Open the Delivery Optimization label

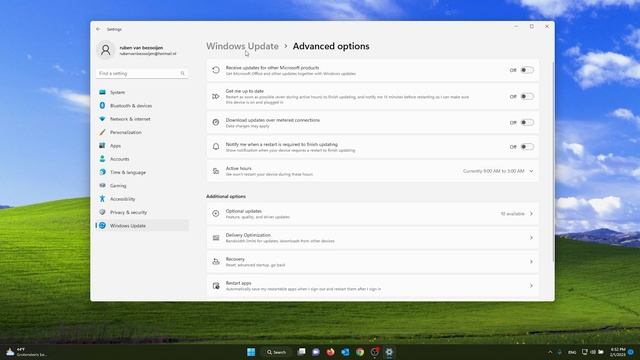(248, 235)
